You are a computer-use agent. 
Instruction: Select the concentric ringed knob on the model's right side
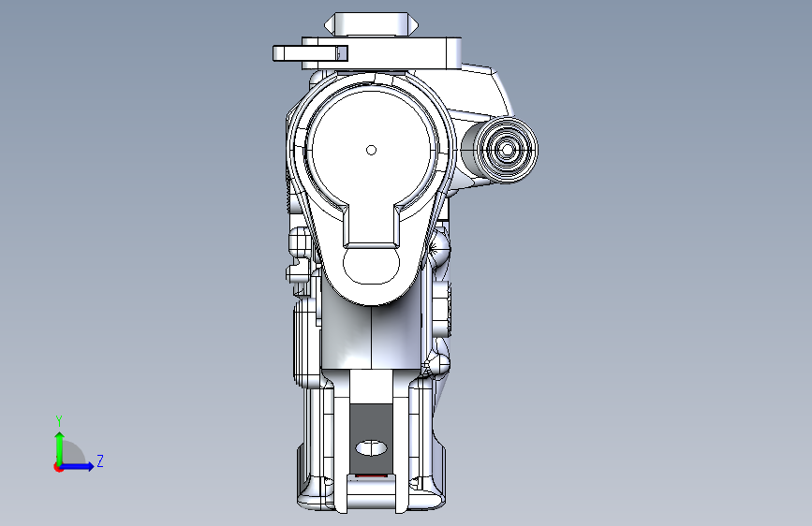(x=507, y=150)
